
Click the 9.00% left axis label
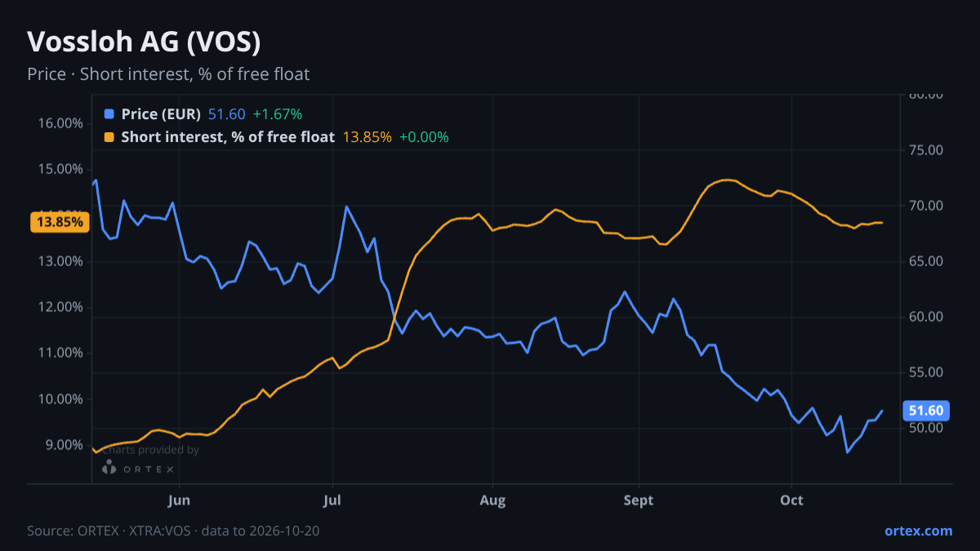[64, 445]
